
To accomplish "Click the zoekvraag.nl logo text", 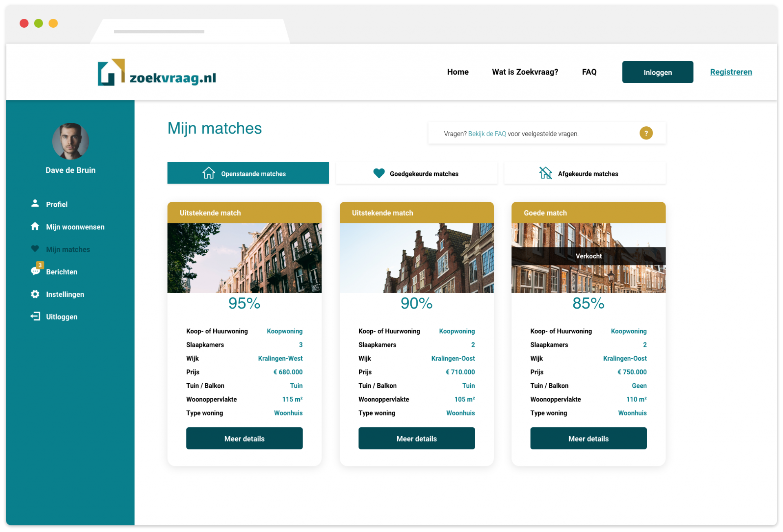I will (x=173, y=77).
